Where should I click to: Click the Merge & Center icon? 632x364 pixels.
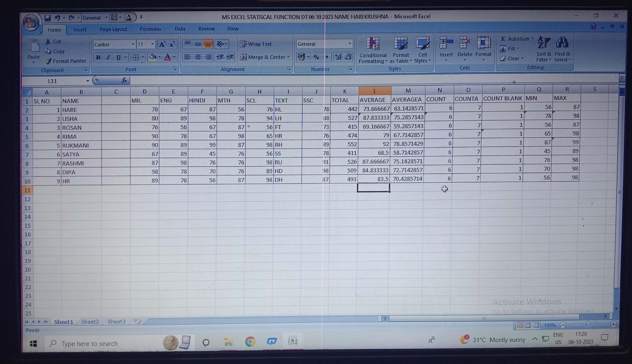click(x=243, y=57)
